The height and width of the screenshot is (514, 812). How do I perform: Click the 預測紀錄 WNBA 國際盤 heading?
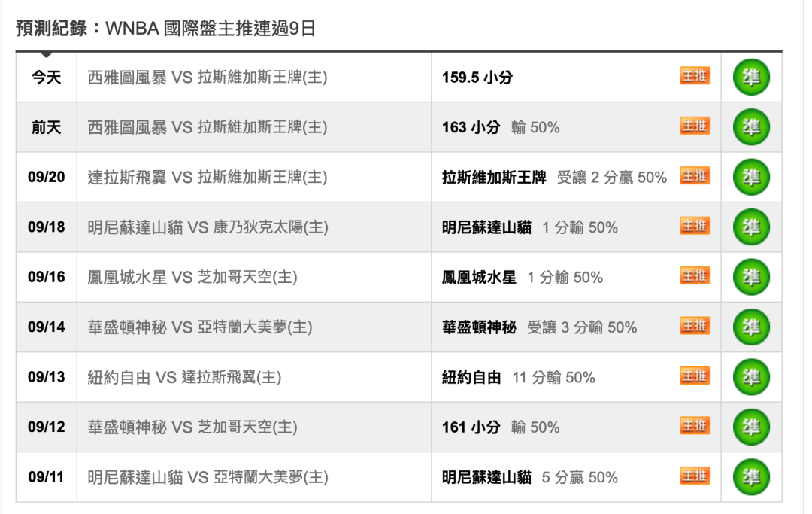(165, 28)
